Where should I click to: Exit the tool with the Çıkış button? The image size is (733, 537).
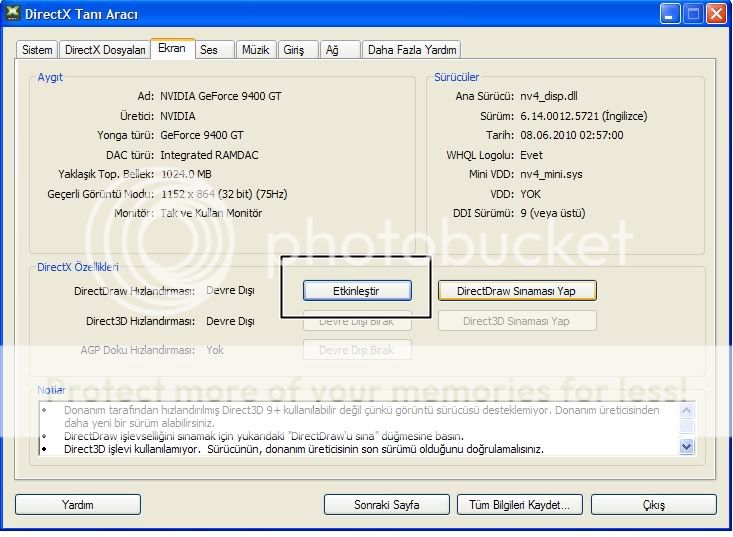pyautogui.click(x=654, y=505)
